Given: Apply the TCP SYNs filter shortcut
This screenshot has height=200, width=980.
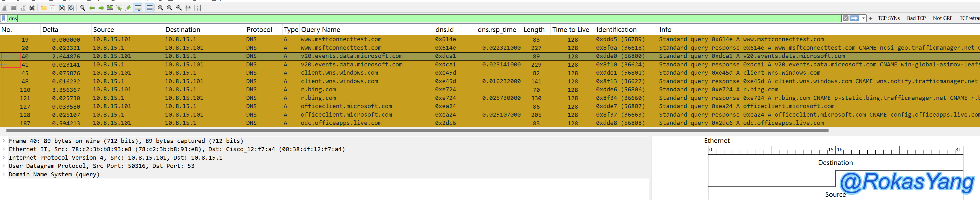Looking at the screenshot, I should [x=889, y=18].
